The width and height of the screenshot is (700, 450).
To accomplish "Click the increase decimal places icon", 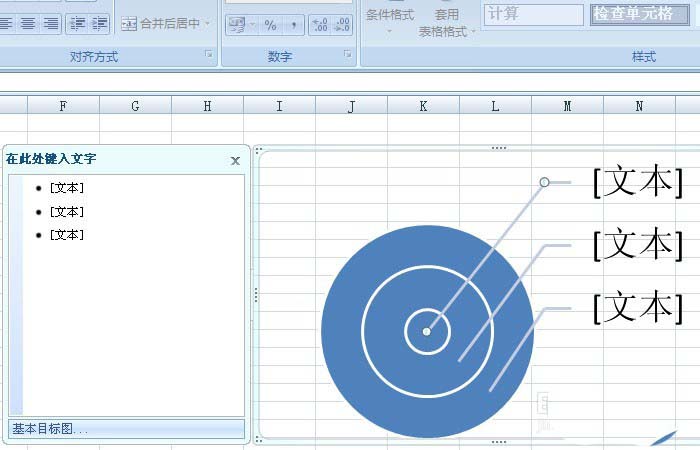I will (318, 24).
